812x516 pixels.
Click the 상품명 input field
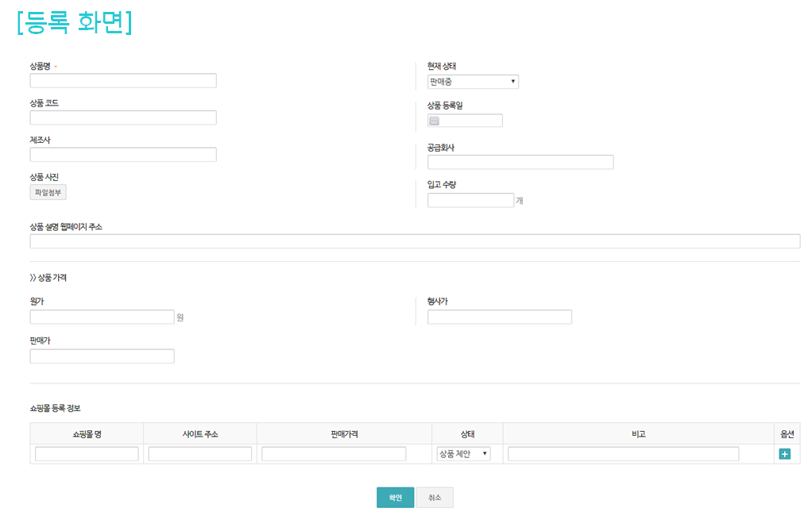[x=123, y=80]
